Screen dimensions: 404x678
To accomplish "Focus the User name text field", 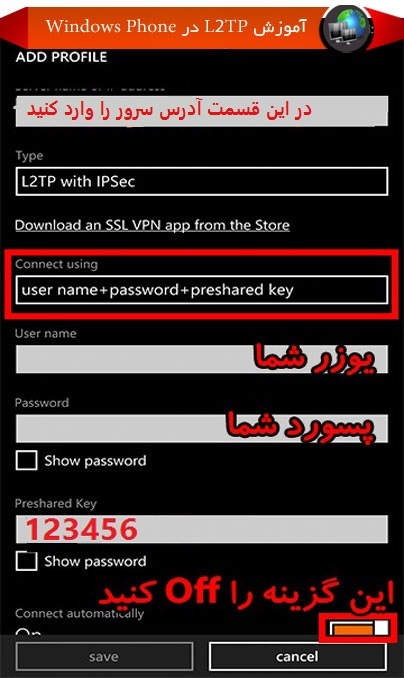I will click(x=202, y=359).
